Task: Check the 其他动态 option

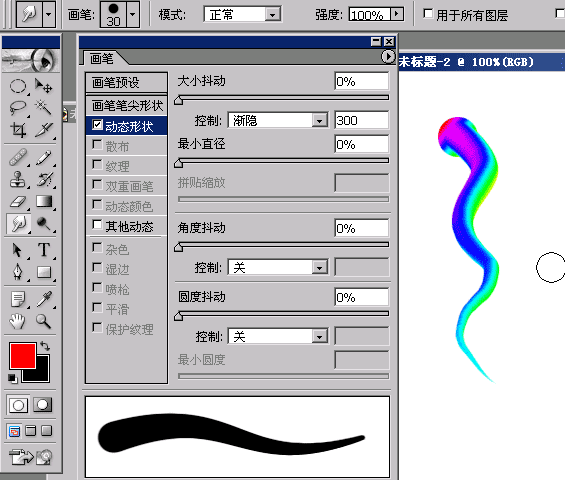Action: pyautogui.click(x=97, y=225)
